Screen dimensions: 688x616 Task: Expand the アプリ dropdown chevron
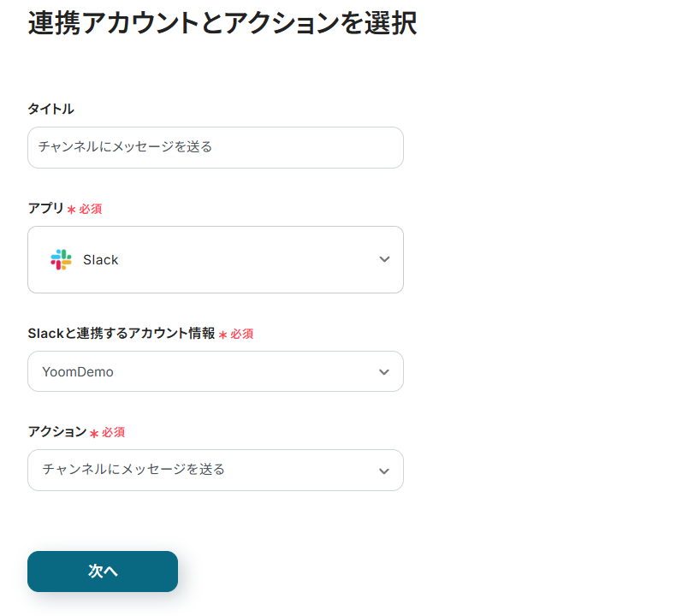384,260
